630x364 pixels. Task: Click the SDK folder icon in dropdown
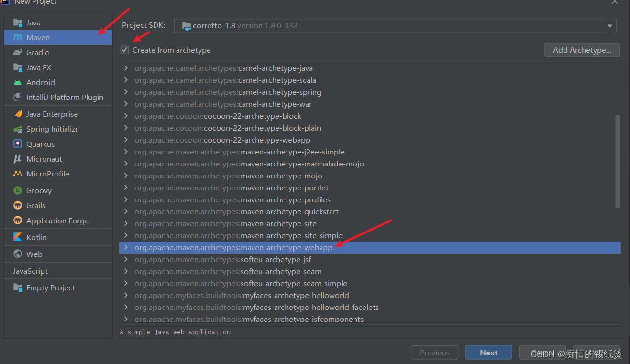click(x=187, y=26)
